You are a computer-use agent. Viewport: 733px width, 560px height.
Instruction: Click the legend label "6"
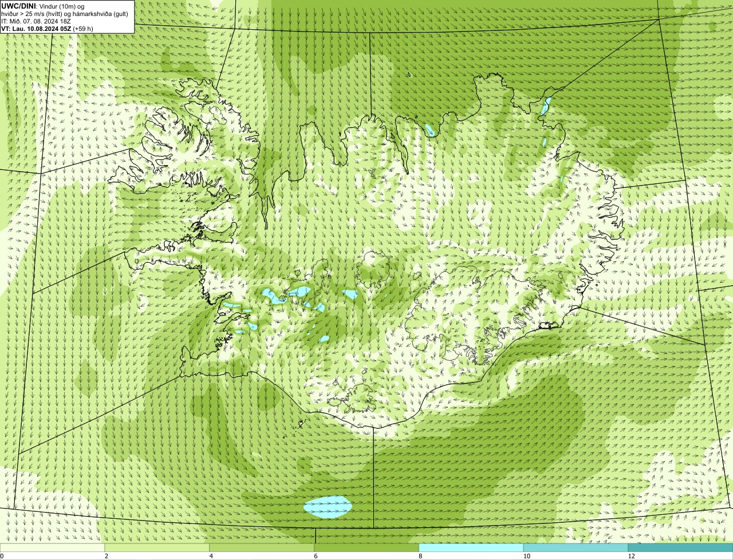[316, 556]
